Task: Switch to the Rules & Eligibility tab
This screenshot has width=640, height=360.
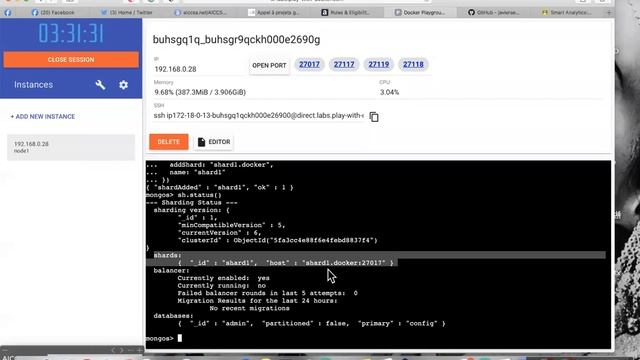Action: (x=346, y=13)
